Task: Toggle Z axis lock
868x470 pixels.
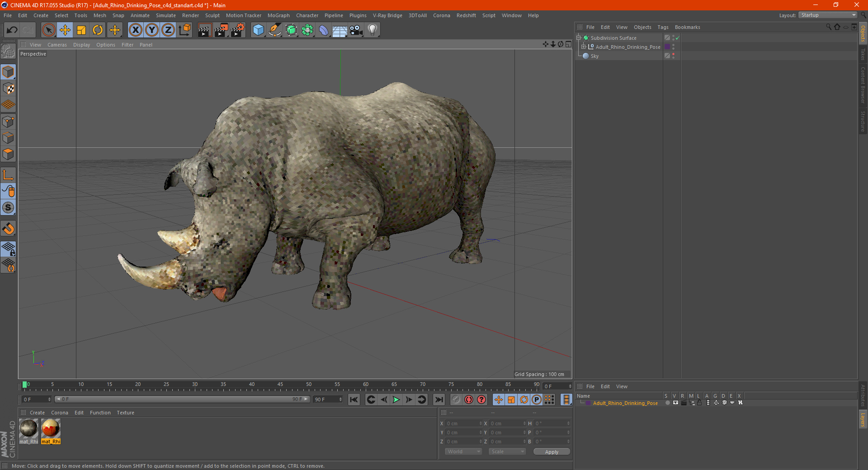Action: click(x=168, y=30)
